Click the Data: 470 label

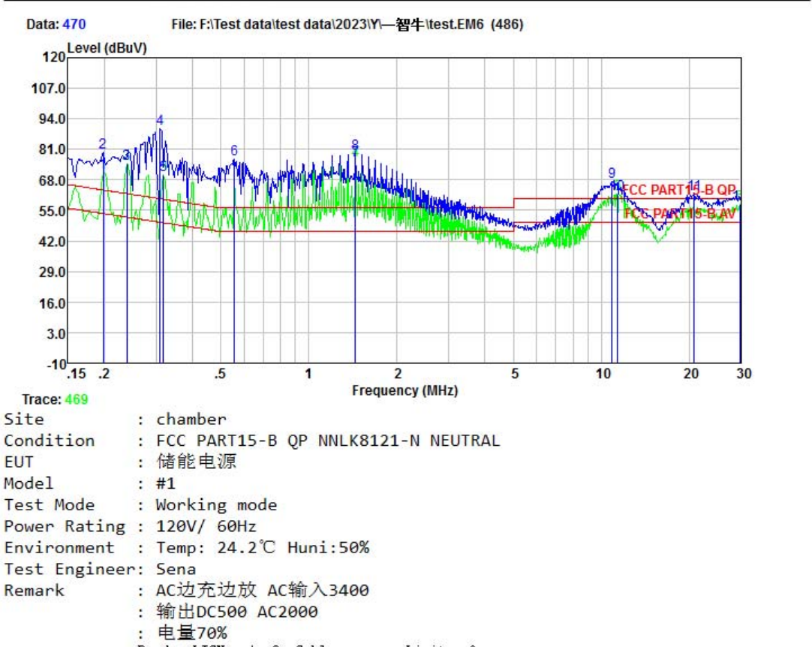pyautogui.click(x=56, y=25)
